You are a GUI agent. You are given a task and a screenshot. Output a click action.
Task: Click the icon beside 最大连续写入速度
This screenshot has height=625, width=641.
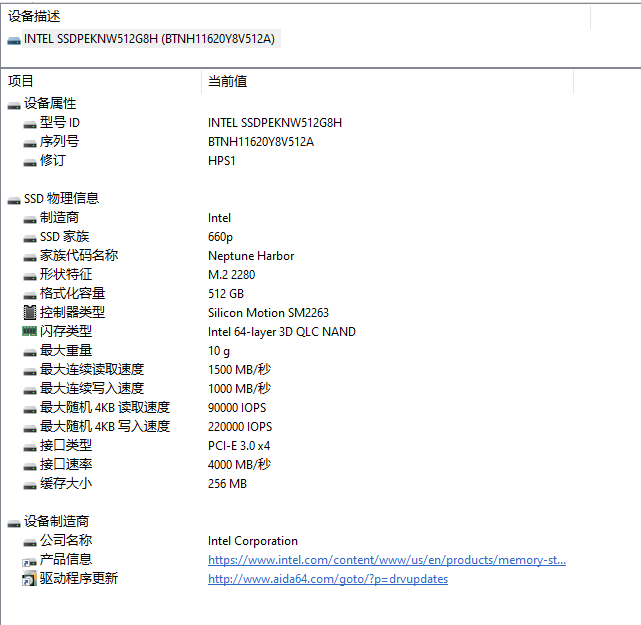point(30,390)
